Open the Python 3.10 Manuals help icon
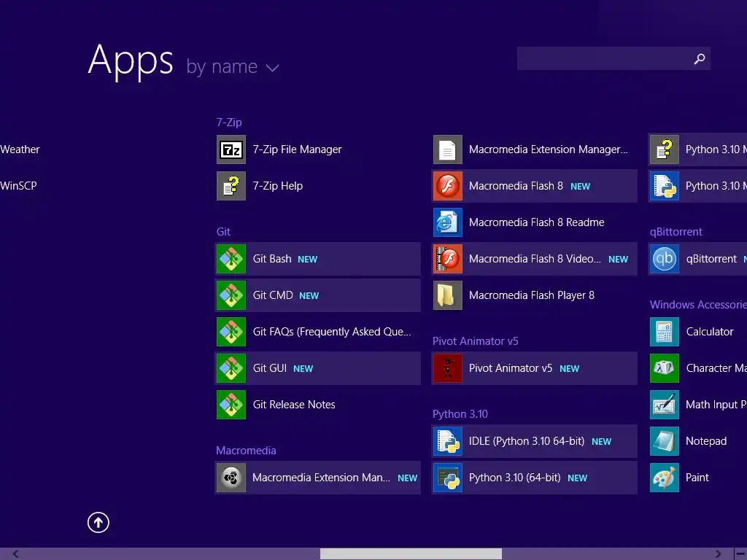 tap(664, 149)
